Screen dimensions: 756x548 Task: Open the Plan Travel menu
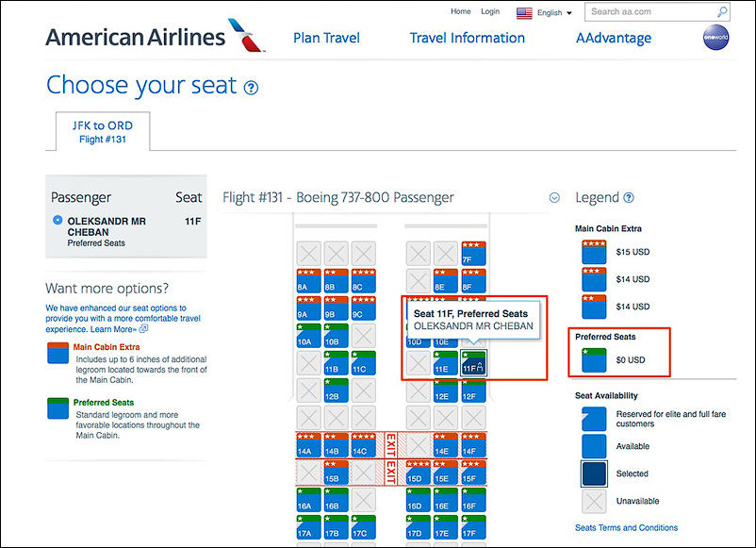pyautogui.click(x=326, y=38)
